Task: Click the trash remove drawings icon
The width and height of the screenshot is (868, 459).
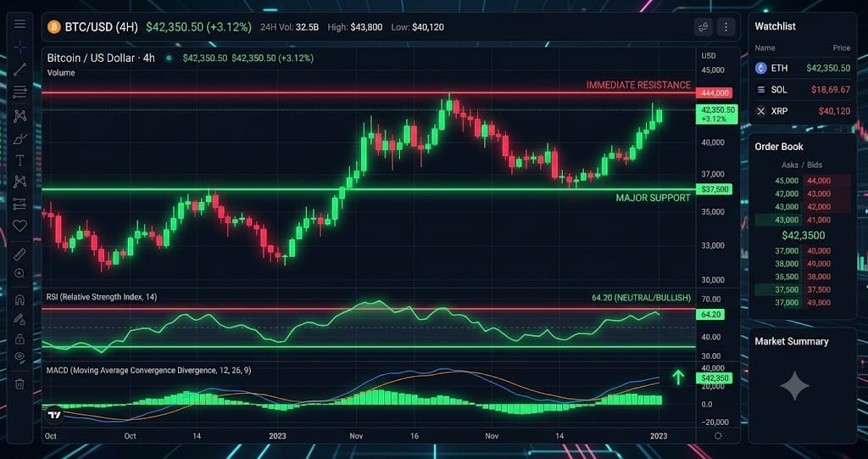Action: 20,383
